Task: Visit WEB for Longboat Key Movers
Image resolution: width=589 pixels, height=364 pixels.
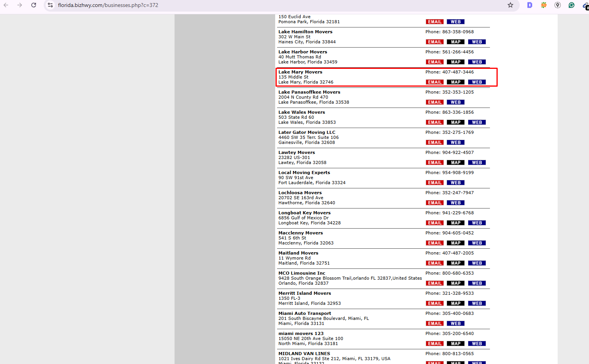Action: [x=477, y=223]
